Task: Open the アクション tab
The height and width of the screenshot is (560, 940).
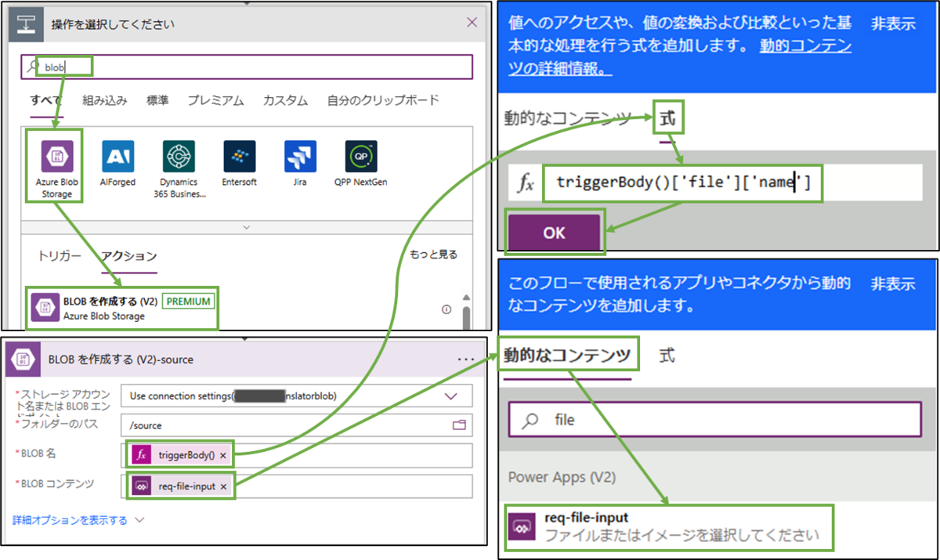Action: point(128,255)
